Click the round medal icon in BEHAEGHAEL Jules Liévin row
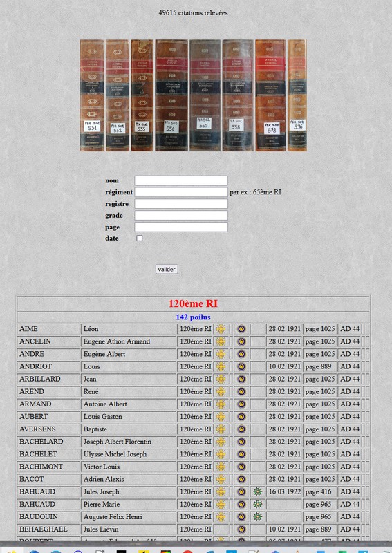This screenshot has height=553, width=392. (241, 529)
